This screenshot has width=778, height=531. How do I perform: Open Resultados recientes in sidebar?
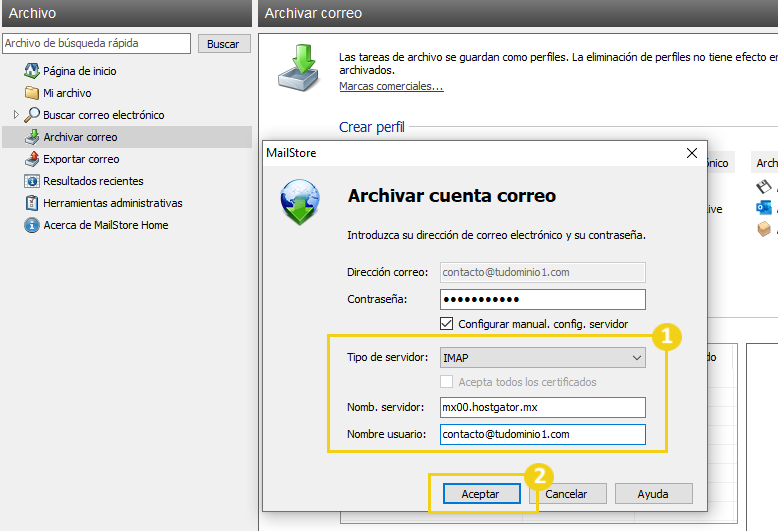pos(93,181)
